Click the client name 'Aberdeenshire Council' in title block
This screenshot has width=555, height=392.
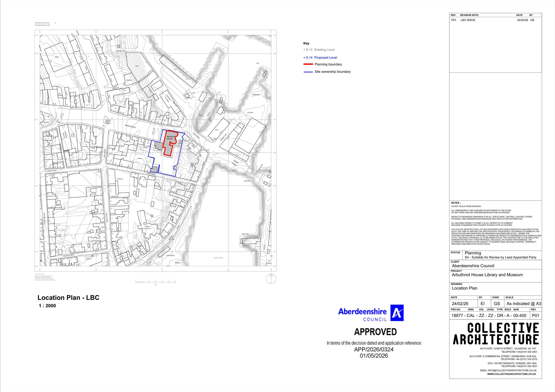coord(473,266)
